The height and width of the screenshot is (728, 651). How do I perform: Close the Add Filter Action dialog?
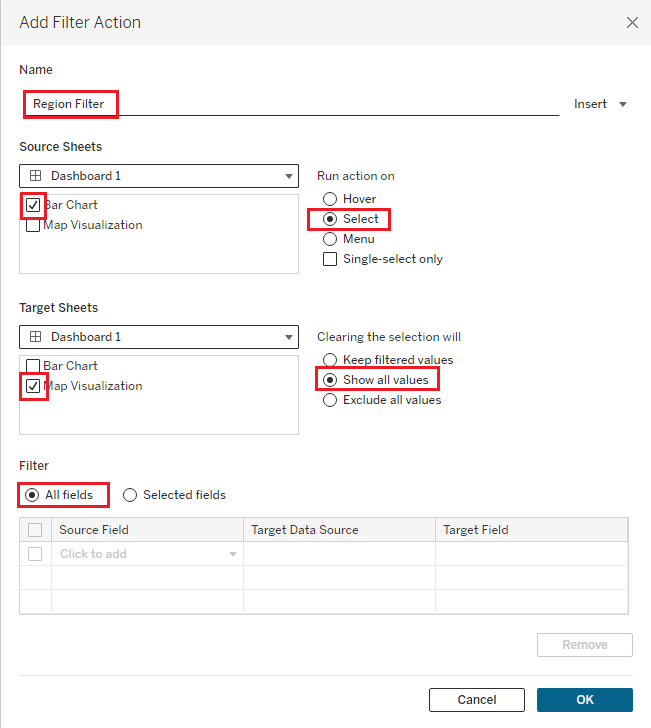(632, 22)
